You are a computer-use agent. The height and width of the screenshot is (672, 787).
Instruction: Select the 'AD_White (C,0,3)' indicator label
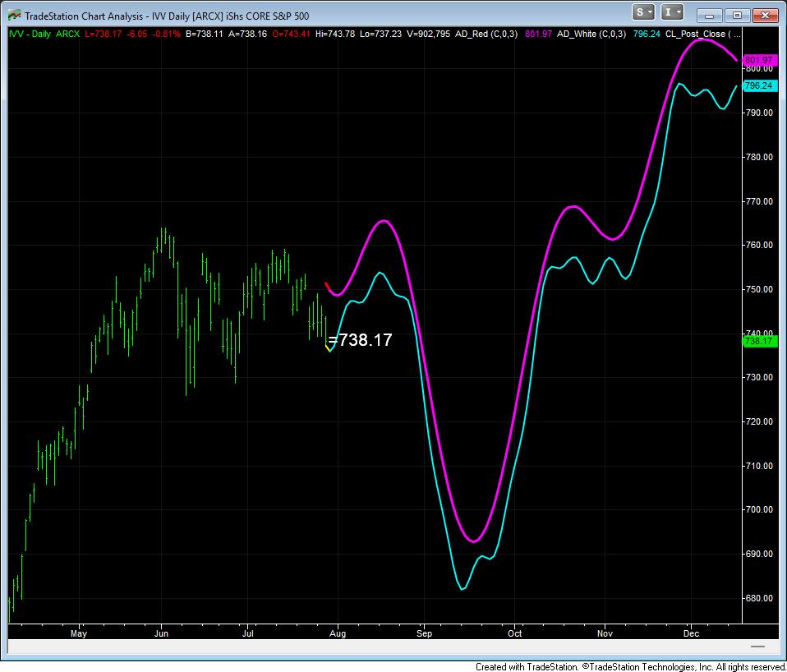click(591, 35)
